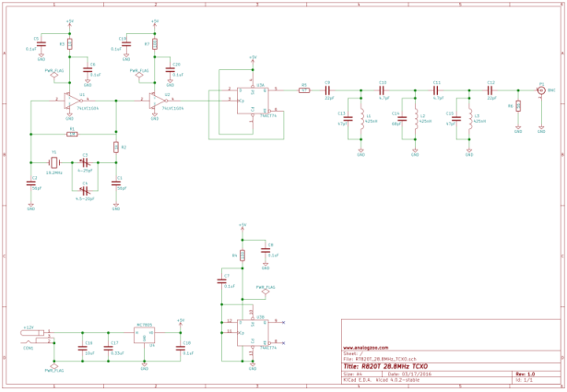567x392 pixels.
Task: Select the R1 feedback resistor
Action: [72, 134]
